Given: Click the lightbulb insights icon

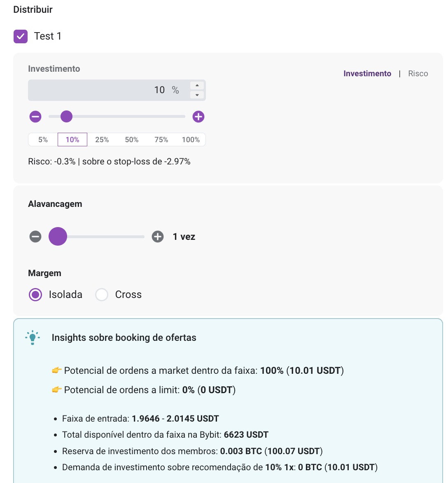Looking at the screenshot, I should 33,338.
